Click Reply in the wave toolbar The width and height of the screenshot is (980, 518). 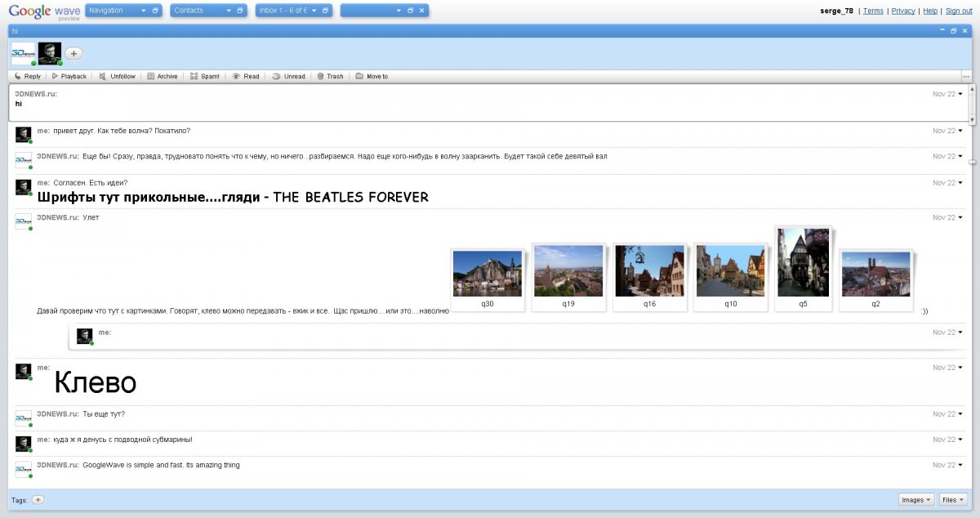tap(28, 76)
